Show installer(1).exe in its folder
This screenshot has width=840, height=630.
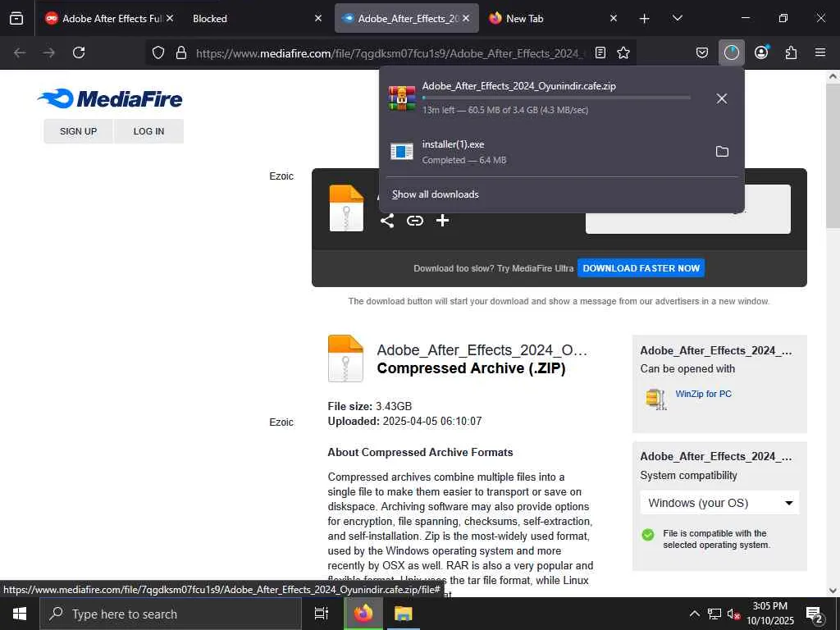click(x=722, y=152)
